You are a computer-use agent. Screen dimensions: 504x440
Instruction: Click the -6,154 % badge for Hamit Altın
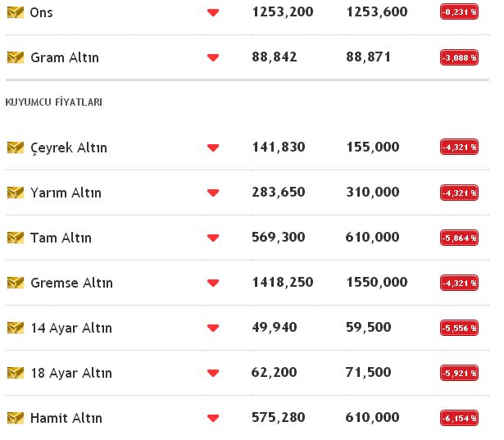[459, 418]
